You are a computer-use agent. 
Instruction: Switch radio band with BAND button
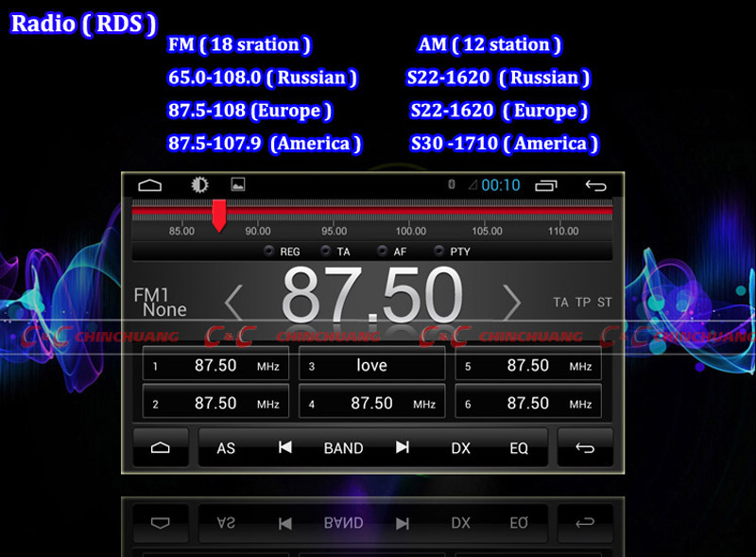343,448
